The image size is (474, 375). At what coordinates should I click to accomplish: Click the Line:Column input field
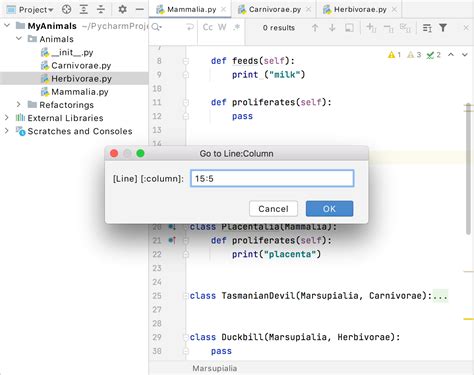272,178
